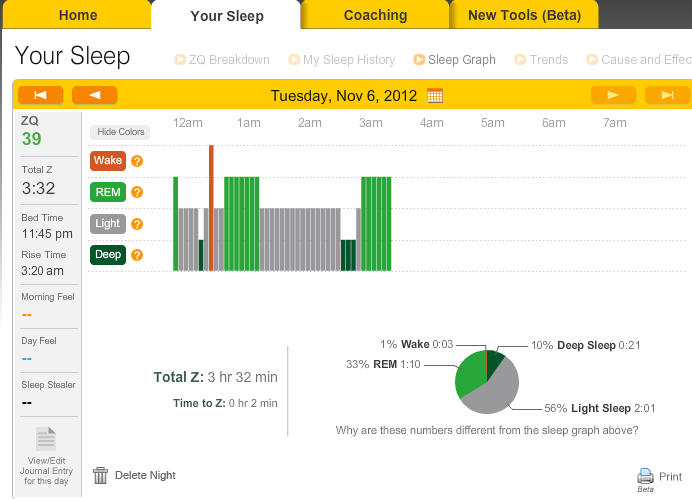
Task: Go to previous night arrow
Action: [x=94, y=95]
